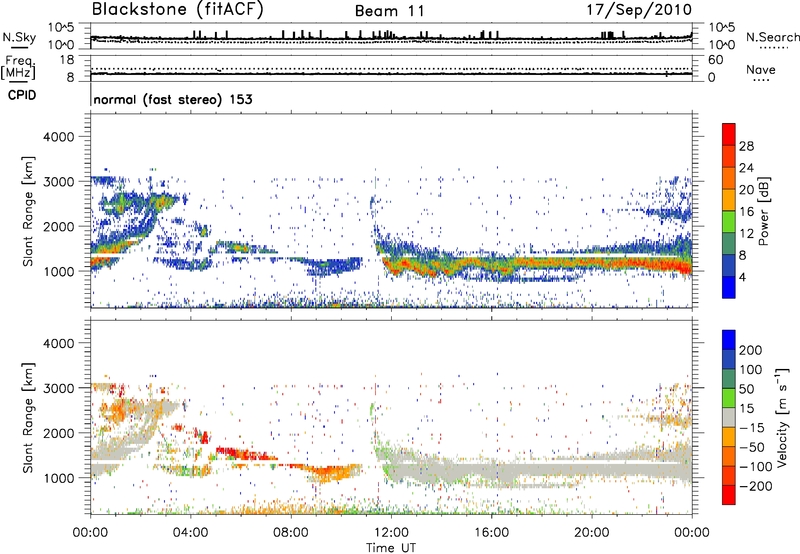Select the 'Power [dB]' colorbar title
800x554 pixels.
coord(763,211)
